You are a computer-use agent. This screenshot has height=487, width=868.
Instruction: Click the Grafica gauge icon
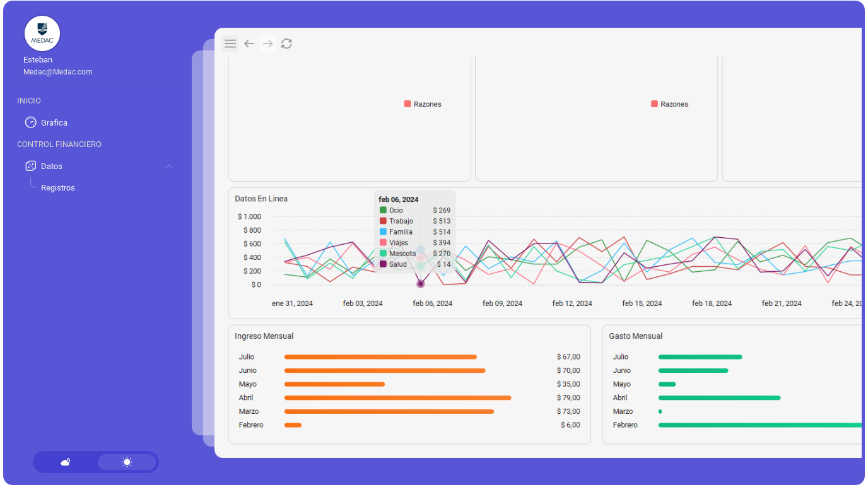pos(30,122)
